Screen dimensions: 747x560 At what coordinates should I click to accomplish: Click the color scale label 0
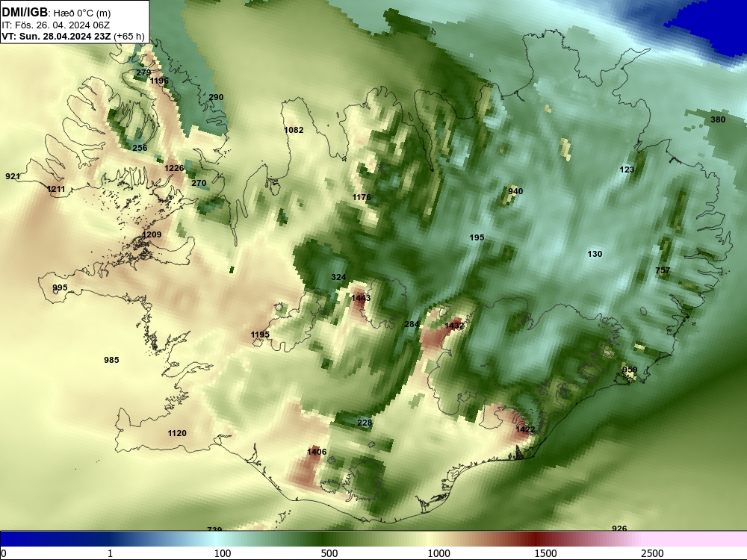(4, 553)
